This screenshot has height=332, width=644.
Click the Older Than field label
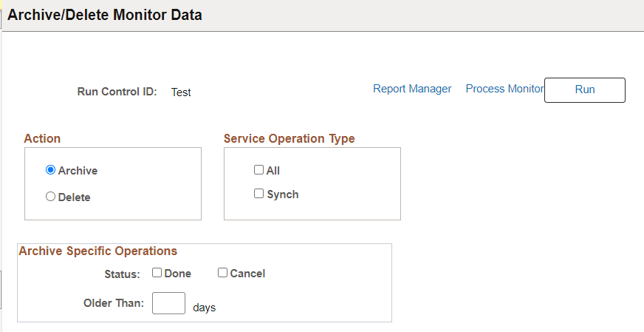113,303
